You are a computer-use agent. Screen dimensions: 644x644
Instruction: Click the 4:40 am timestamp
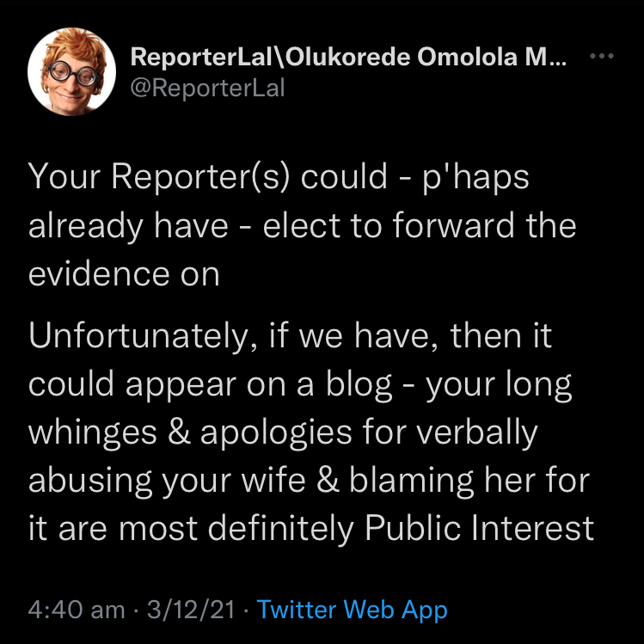point(77,610)
